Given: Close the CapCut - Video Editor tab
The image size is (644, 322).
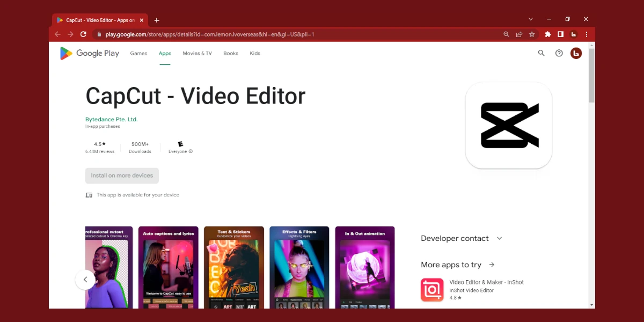Looking at the screenshot, I should pyautogui.click(x=142, y=20).
